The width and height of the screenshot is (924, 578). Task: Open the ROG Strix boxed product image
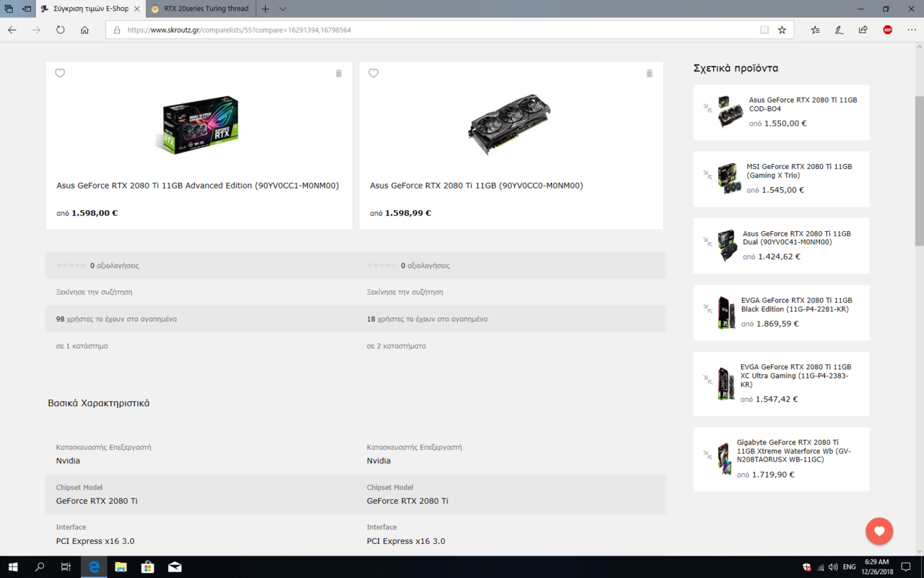[199, 124]
